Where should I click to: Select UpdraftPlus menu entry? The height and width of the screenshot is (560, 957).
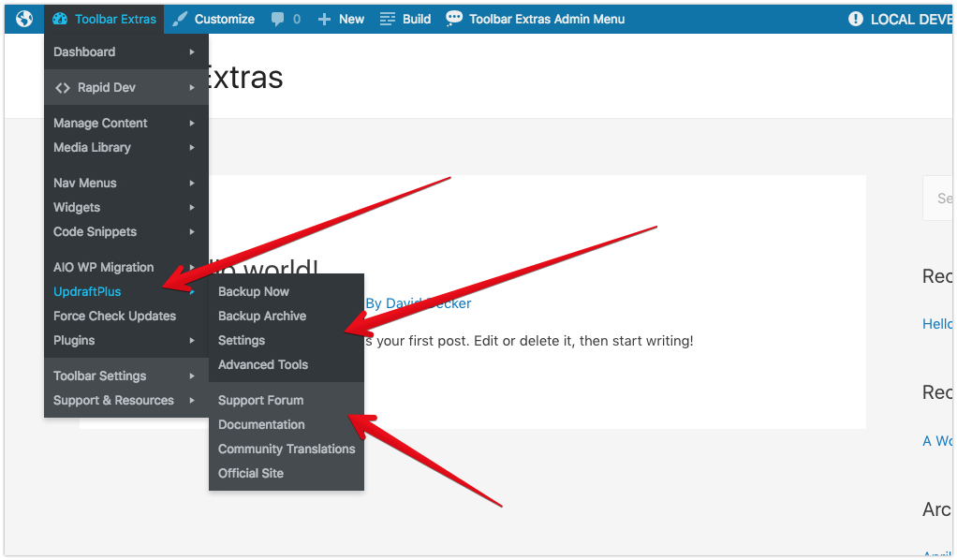125,291
